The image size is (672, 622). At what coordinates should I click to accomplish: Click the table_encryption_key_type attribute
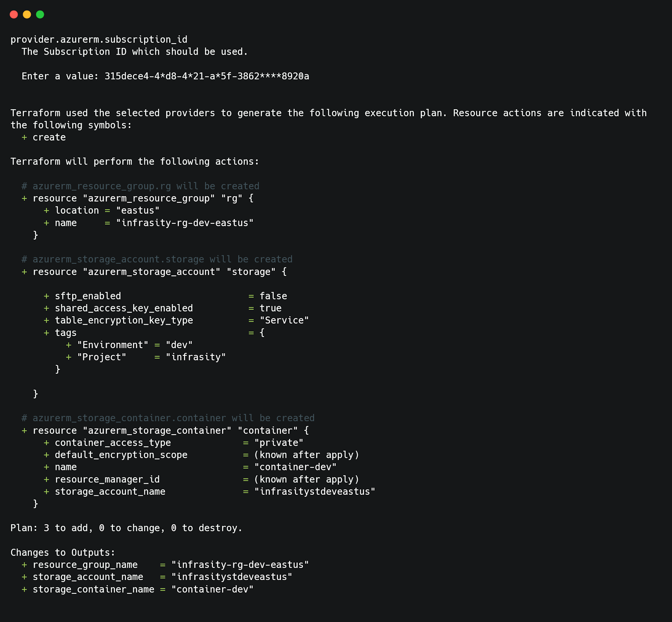(x=124, y=320)
